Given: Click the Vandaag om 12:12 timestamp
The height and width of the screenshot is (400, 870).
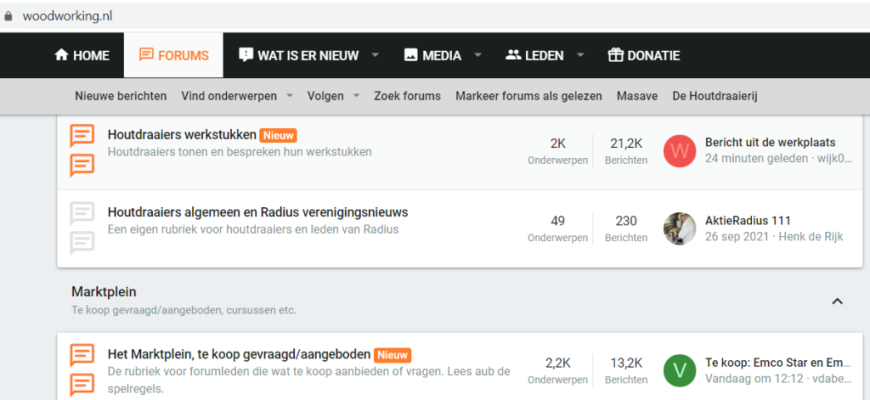Looking at the screenshot, I should 752,379.
